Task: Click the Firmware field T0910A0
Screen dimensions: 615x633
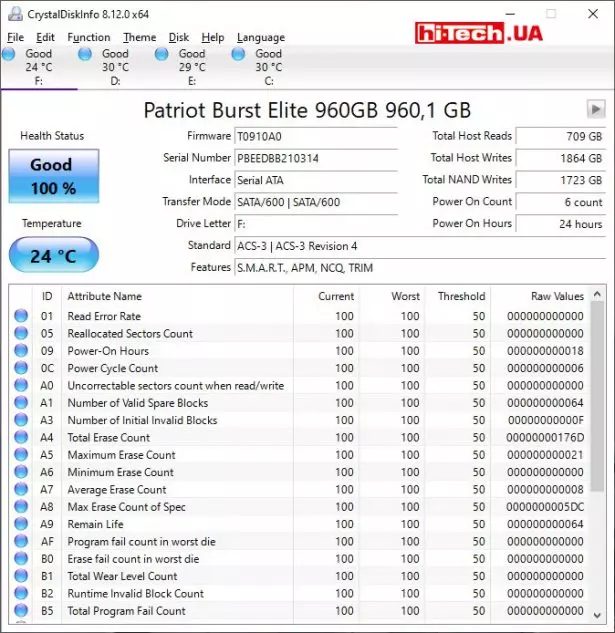Action: [316, 136]
